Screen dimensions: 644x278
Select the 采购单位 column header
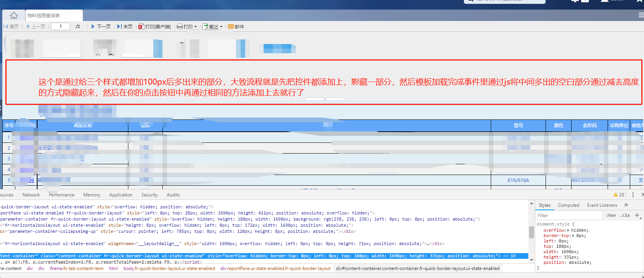coord(619,126)
